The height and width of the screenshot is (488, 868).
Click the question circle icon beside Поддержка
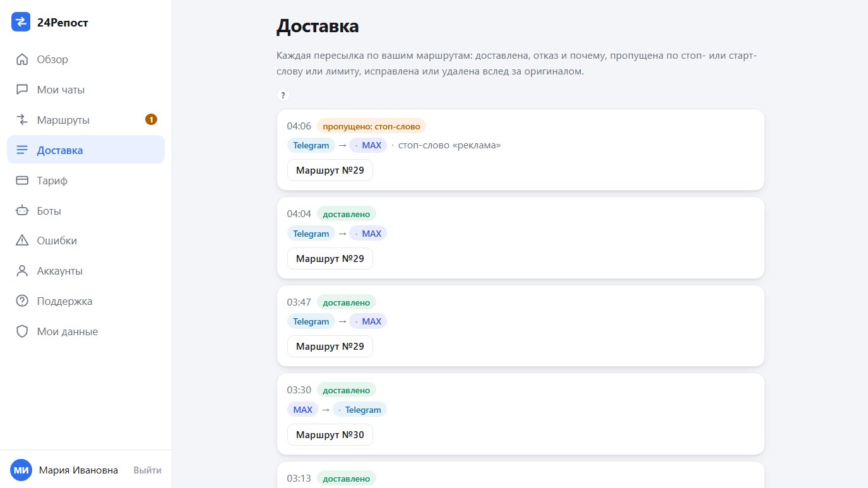(22, 301)
